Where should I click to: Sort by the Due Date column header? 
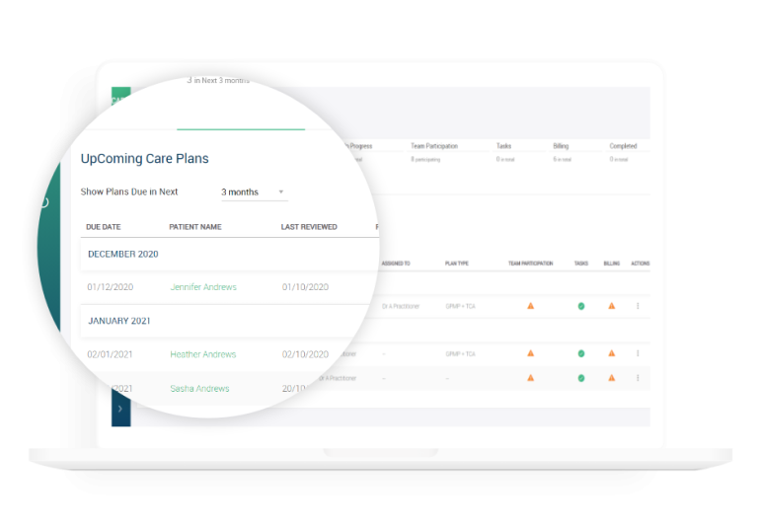104,227
